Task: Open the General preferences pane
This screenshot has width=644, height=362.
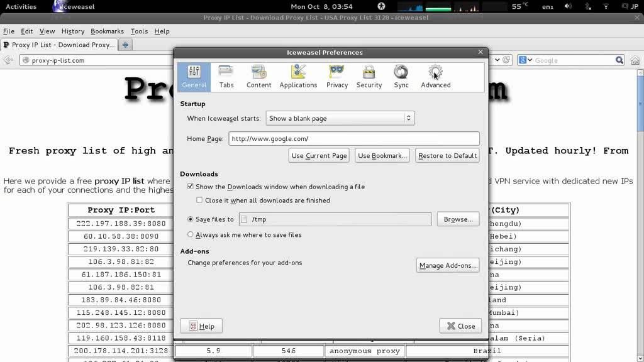Action: 194,77
